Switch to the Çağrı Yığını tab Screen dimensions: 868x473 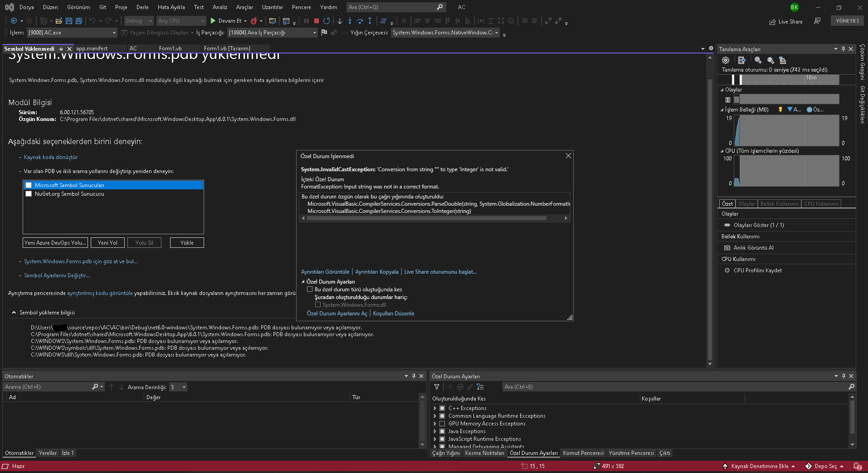pos(446,453)
